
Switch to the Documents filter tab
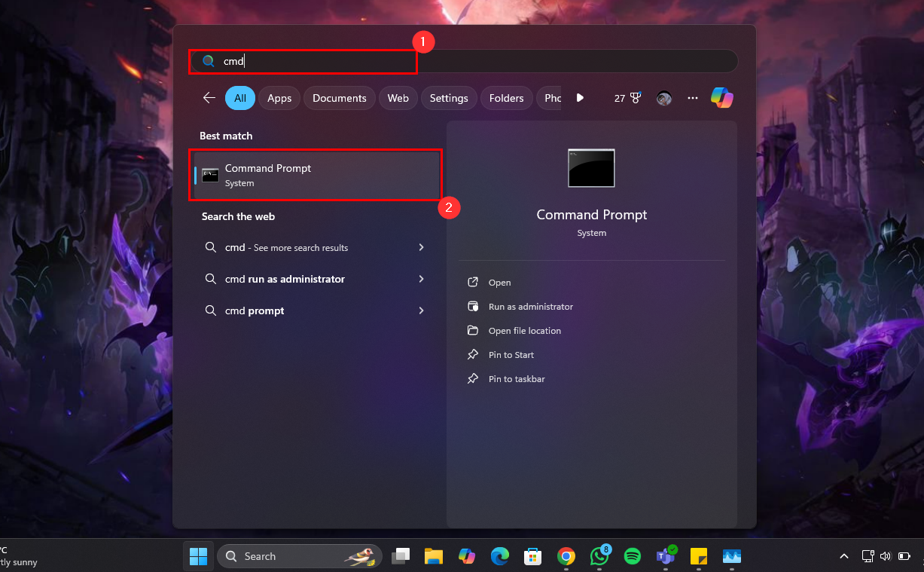pyautogui.click(x=340, y=98)
